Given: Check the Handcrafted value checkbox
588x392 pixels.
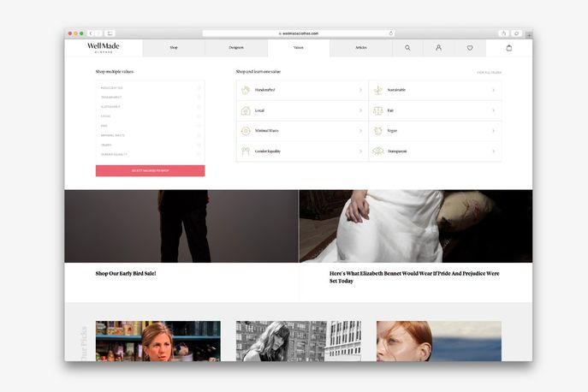Looking at the screenshot, I should tap(199, 88).
